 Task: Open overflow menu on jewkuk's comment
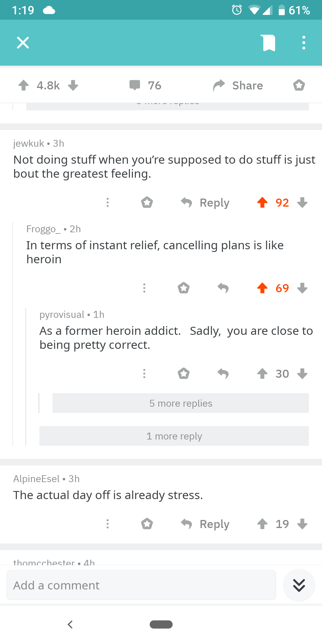click(x=107, y=203)
